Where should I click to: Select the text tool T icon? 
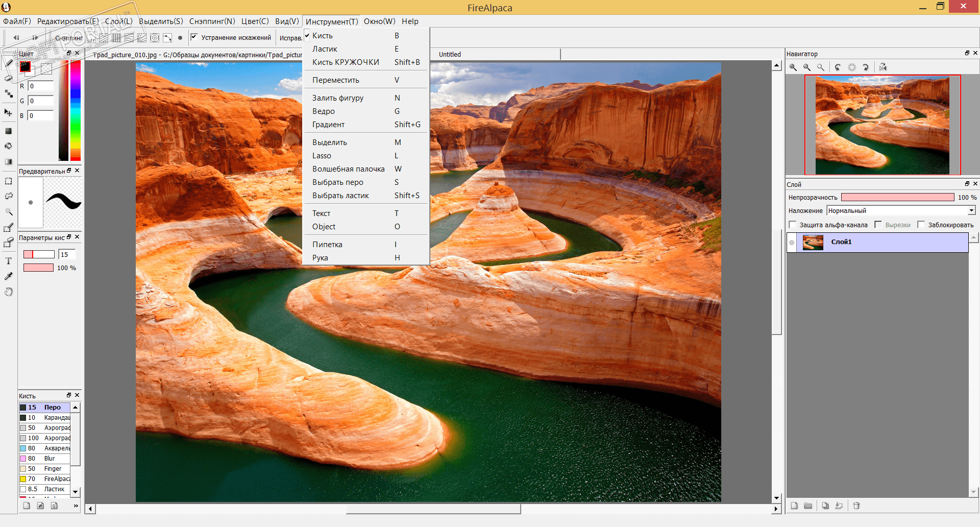click(9, 261)
